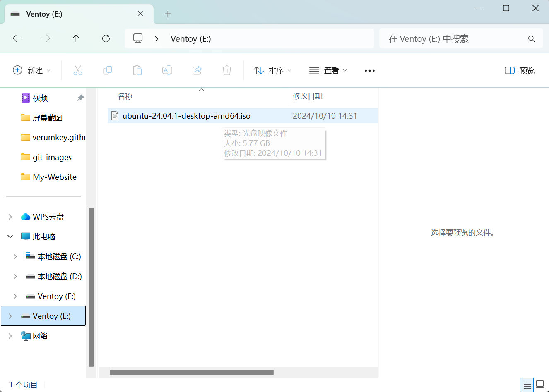Switch to large icons view in status bar
This screenshot has height=392, width=549.
540,385
